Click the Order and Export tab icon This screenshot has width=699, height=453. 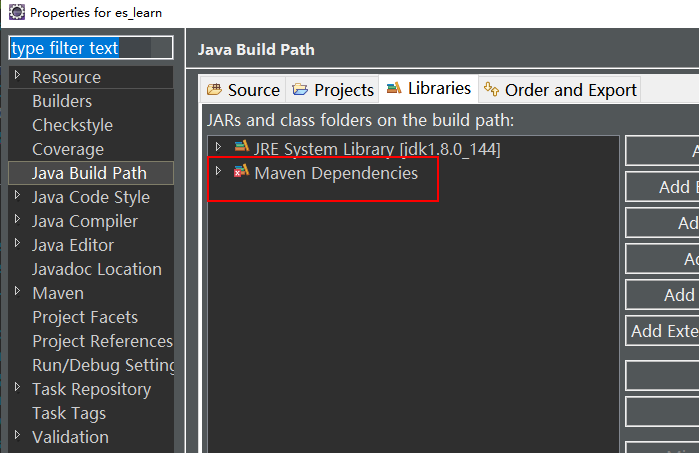pyautogui.click(x=491, y=89)
